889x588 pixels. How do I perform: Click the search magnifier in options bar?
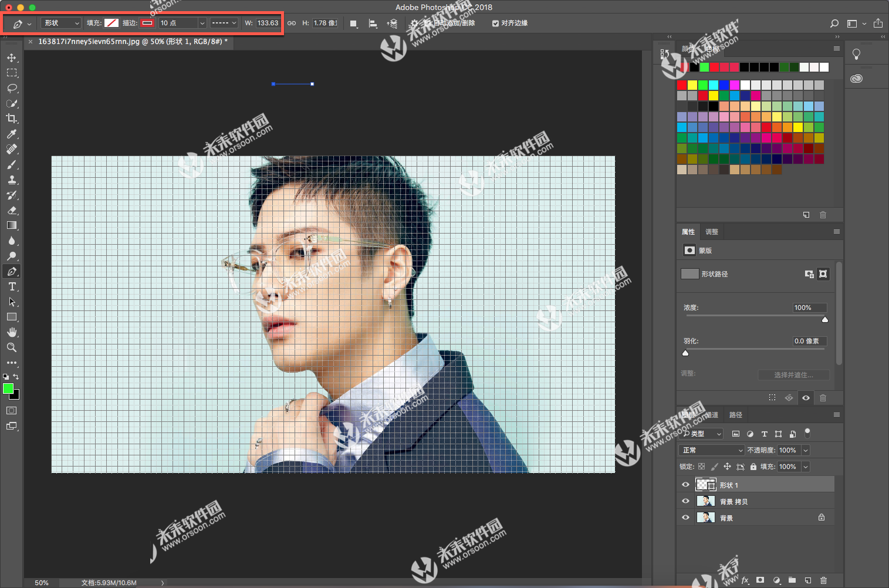(834, 23)
